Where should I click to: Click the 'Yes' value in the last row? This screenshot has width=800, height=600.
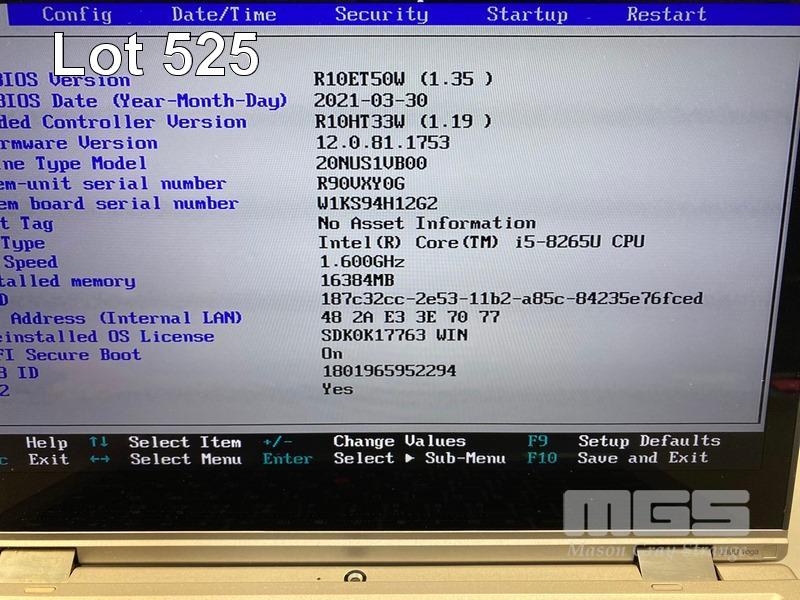pos(337,388)
